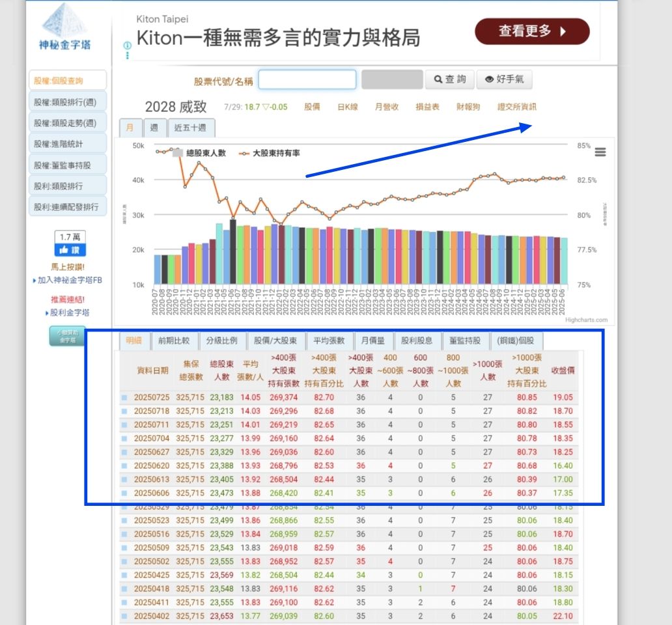Open 股利:連續配發排行 in sidebar
This screenshot has height=625, width=672.
(68, 207)
